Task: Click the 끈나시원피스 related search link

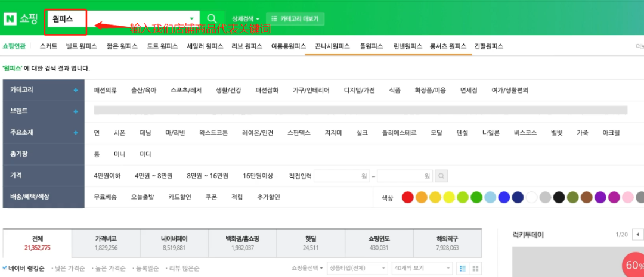Action: pyautogui.click(x=333, y=46)
